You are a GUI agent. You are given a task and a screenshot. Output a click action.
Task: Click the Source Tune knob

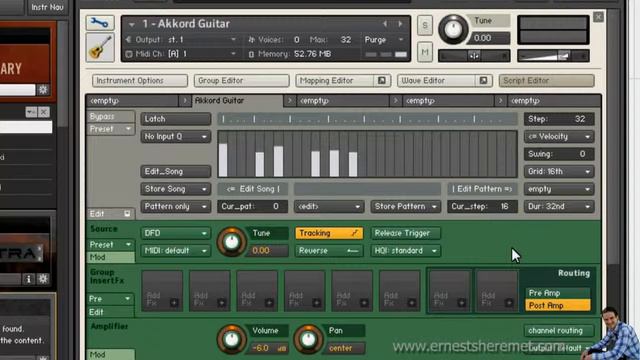point(231,242)
